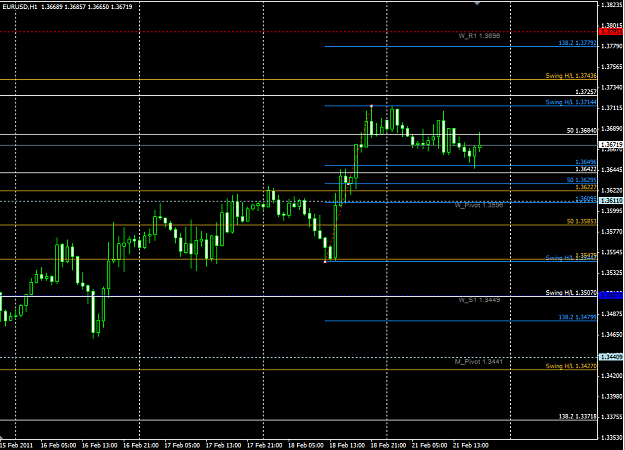This screenshot has height=450, width=625.
Task: Click the red price tag on the price scale
Action: [x=611, y=31]
